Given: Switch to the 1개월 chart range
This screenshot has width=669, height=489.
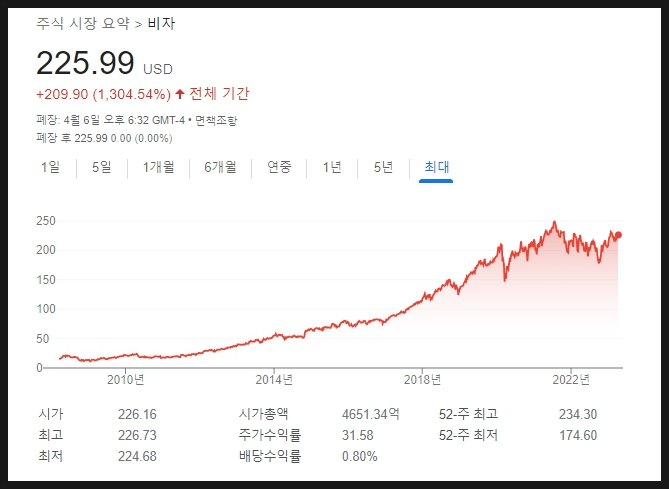Looking at the screenshot, I should (x=158, y=167).
